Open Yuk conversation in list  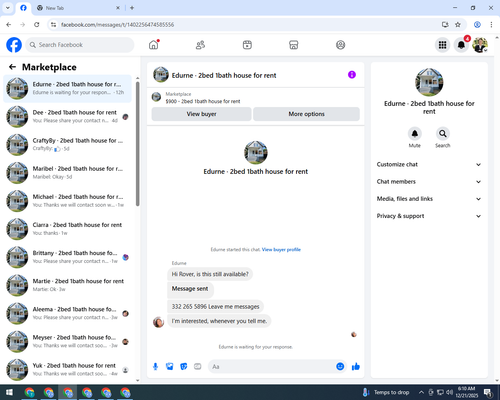[x=68, y=369]
